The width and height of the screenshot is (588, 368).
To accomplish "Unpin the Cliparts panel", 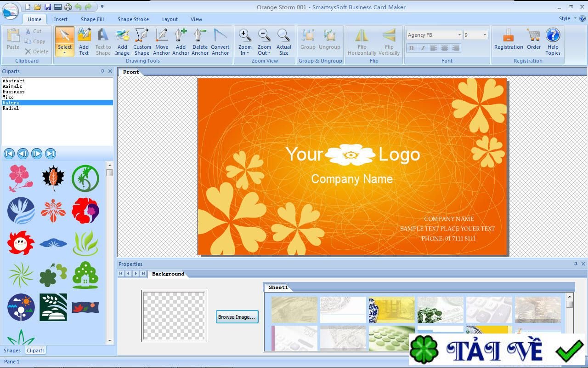I will click(103, 71).
